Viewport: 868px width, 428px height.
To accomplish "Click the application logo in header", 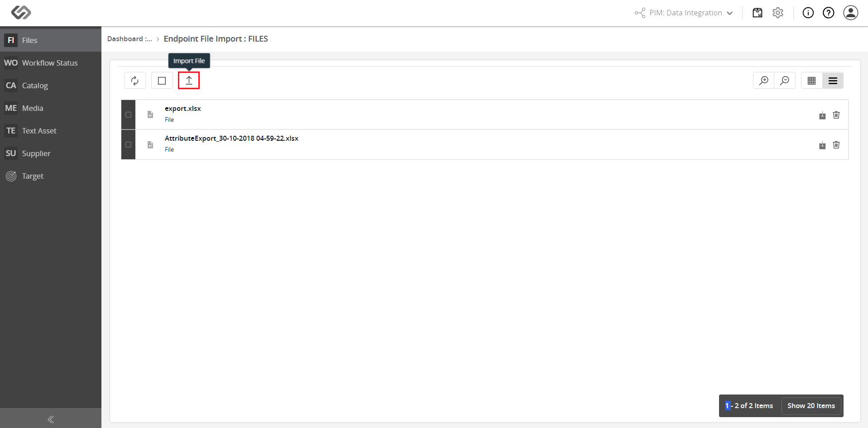I will (21, 12).
